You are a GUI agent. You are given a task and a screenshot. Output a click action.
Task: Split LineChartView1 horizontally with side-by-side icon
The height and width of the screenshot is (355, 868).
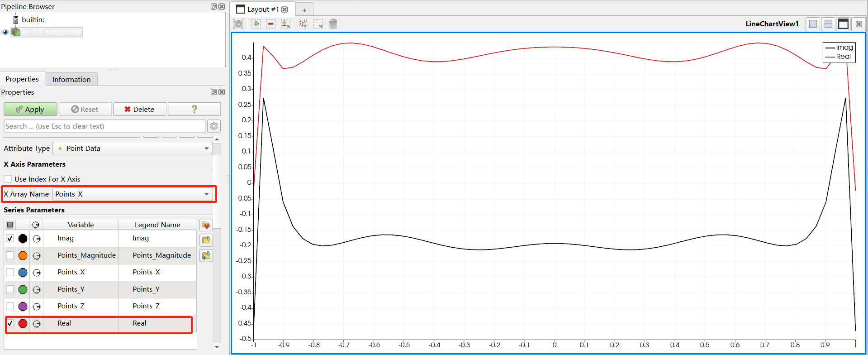pyautogui.click(x=813, y=24)
